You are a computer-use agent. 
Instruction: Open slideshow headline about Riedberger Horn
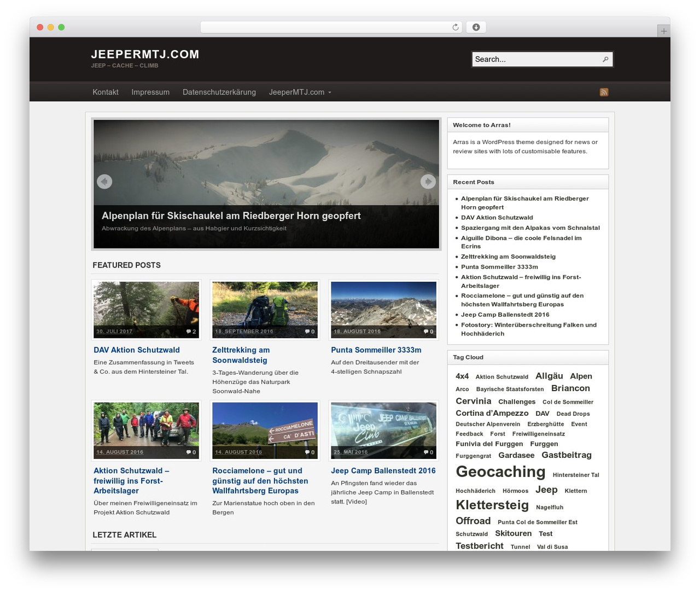pyautogui.click(x=231, y=216)
